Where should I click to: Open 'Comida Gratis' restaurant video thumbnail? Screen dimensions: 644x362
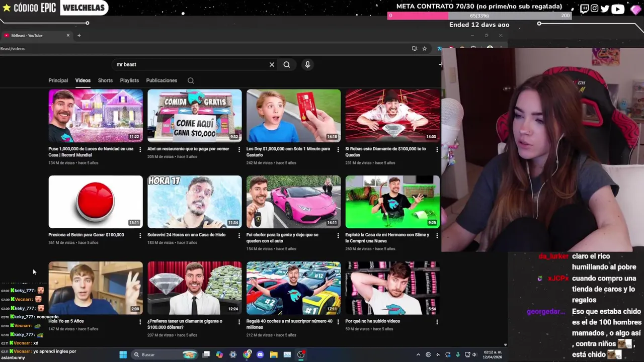195,116
